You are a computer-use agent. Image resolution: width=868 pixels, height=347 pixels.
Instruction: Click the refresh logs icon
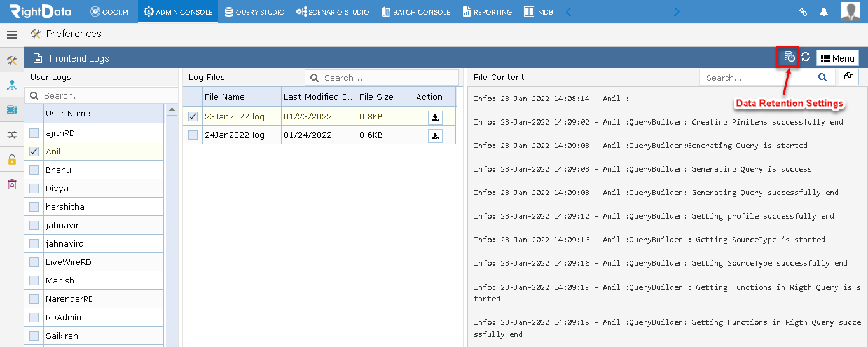click(x=806, y=57)
